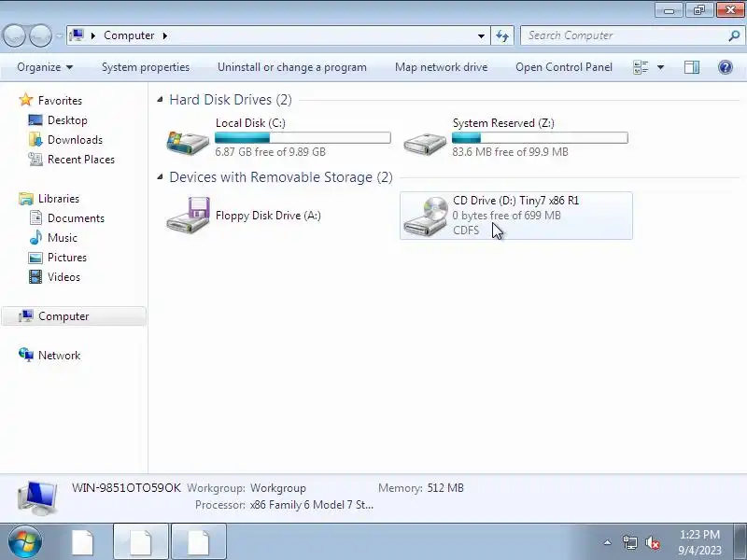This screenshot has height=560, width=747.
Task: Click the Videos filmstrip icon
Action: (x=35, y=277)
